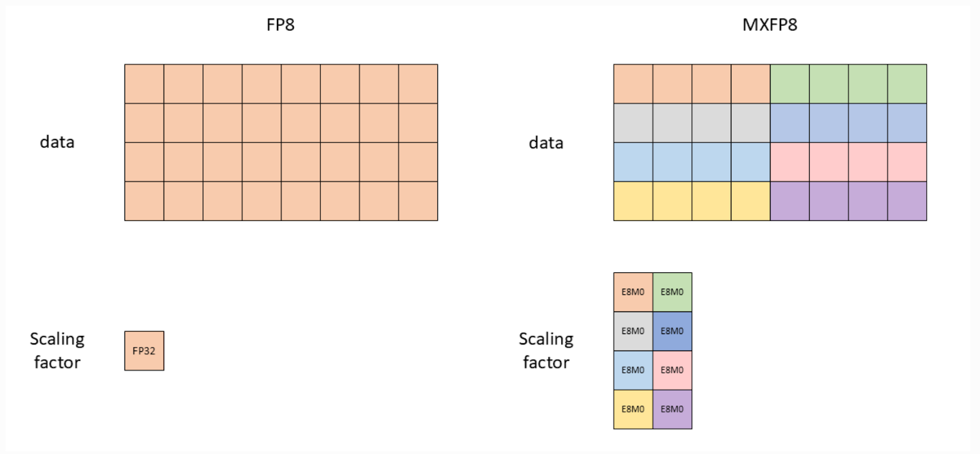Choose the pink E8M0 scaling box
The height and width of the screenshot is (454, 980).
672,370
